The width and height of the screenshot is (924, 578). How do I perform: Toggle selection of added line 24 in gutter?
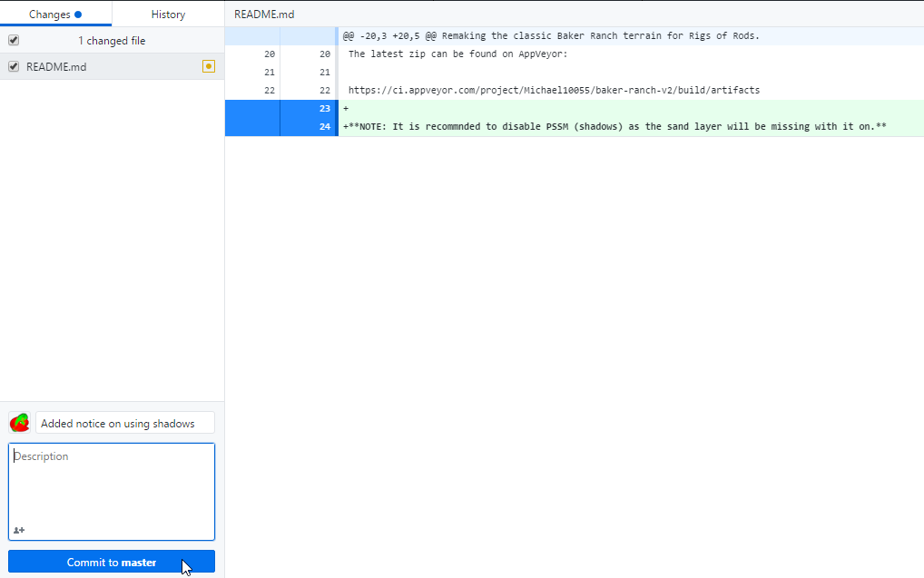280,127
